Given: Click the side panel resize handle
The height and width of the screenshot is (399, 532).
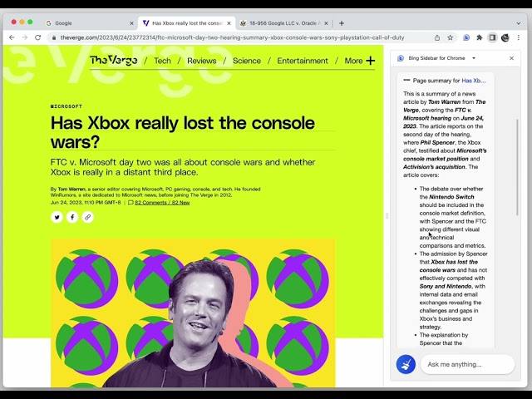Looking at the screenshot, I should (387, 216).
